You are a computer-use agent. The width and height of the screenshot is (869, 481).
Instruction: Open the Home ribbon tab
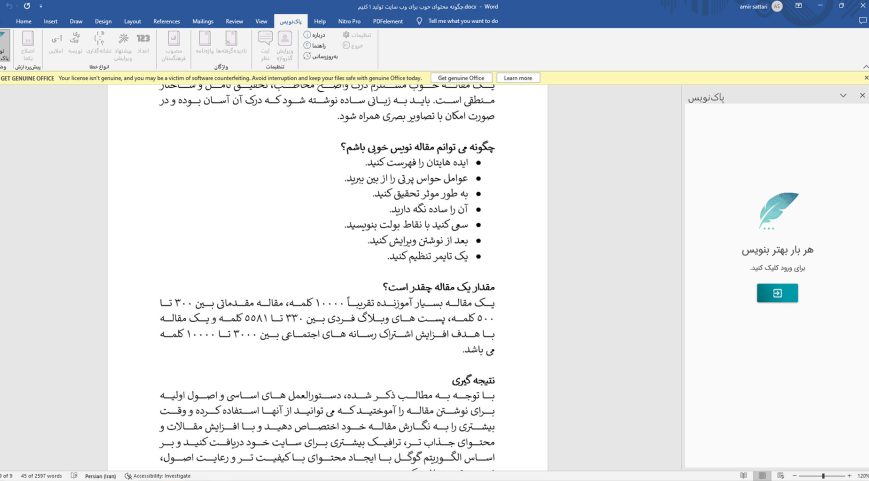click(23, 21)
